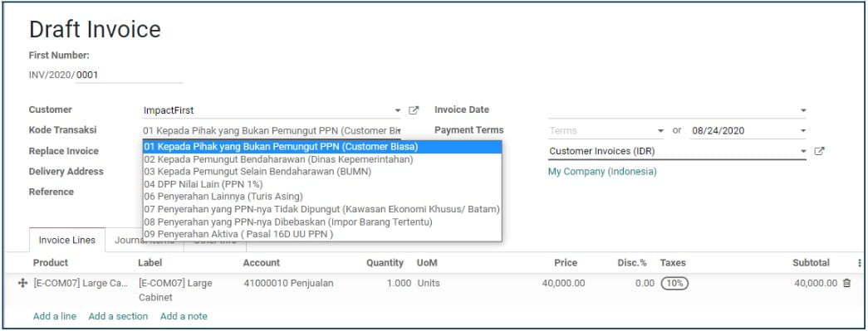
Task: Click Add a note link
Action: click(184, 316)
